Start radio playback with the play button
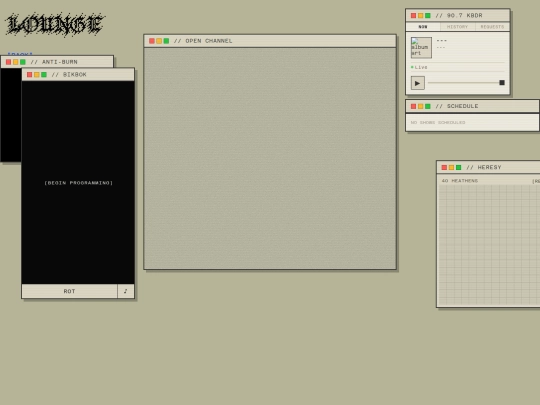 click(417, 83)
